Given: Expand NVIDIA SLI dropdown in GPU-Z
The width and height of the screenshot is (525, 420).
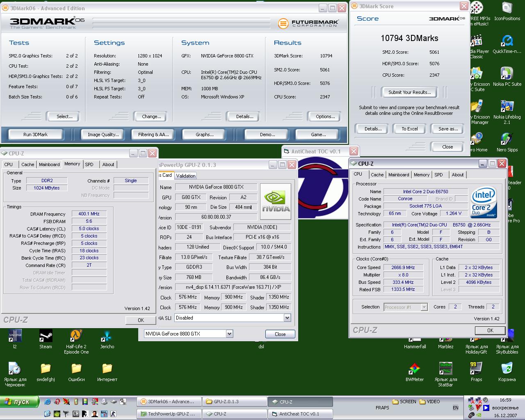Looking at the screenshot, I should pyautogui.click(x=287, y=318).
